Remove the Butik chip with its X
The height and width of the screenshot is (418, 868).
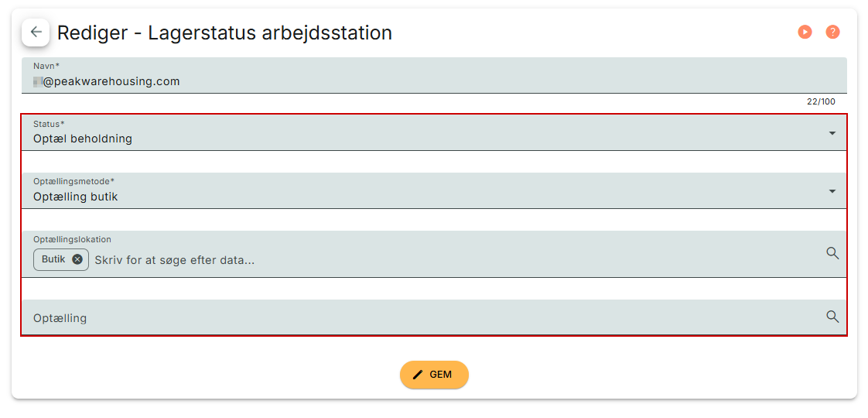pyautogui.click(x=77, y=259)
